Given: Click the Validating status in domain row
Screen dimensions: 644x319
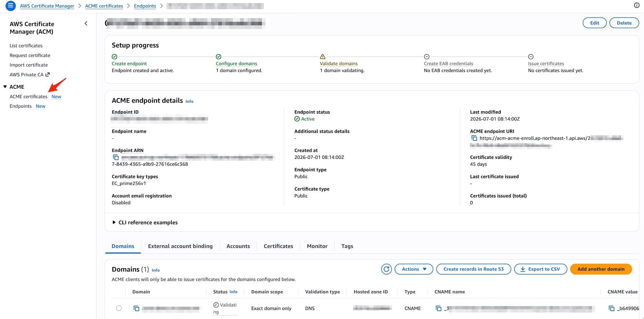Looking at the screenshot, I should click(x=225, y=308).
